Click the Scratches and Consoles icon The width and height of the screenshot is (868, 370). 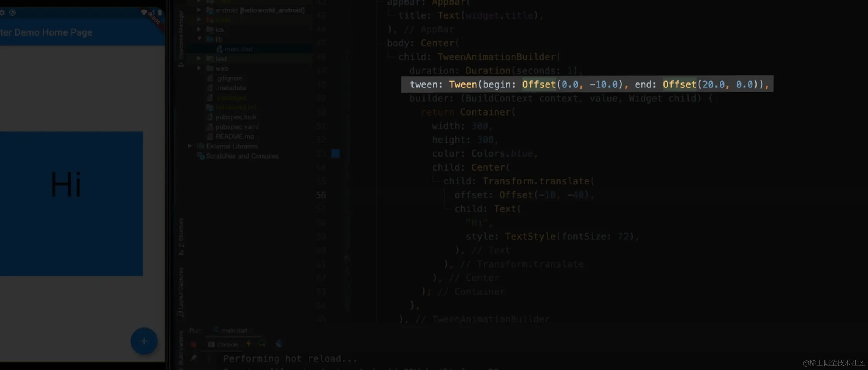point(201,156)
